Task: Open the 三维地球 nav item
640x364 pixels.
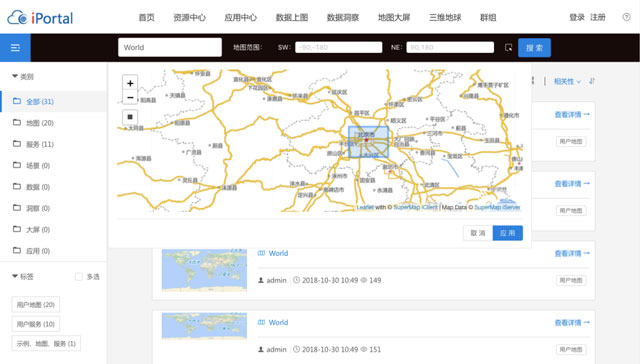Action: pyautogui.click(x=445, y=18)
